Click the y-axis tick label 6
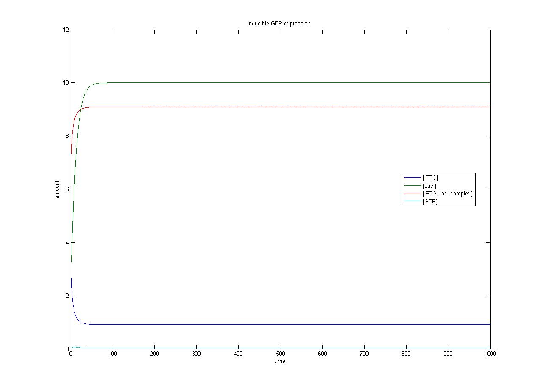This screenshot has height=392, width=542. (67, 189)
